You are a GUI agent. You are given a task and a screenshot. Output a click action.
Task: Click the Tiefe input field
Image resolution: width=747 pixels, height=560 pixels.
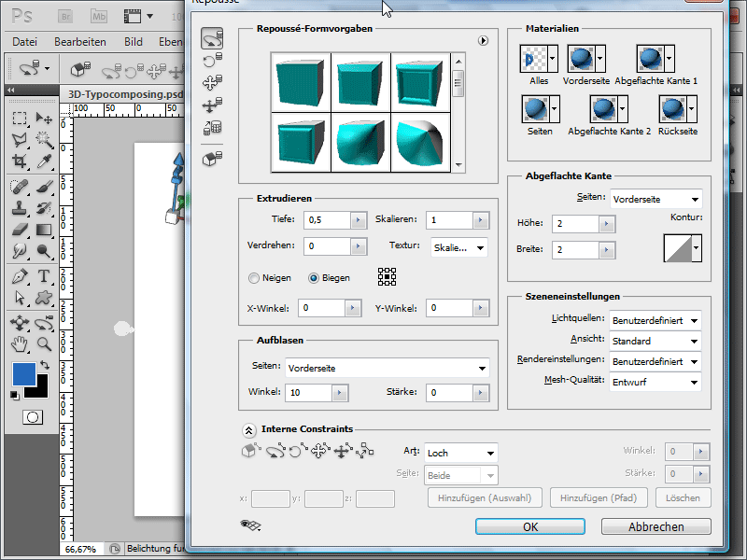click(328, 220)
